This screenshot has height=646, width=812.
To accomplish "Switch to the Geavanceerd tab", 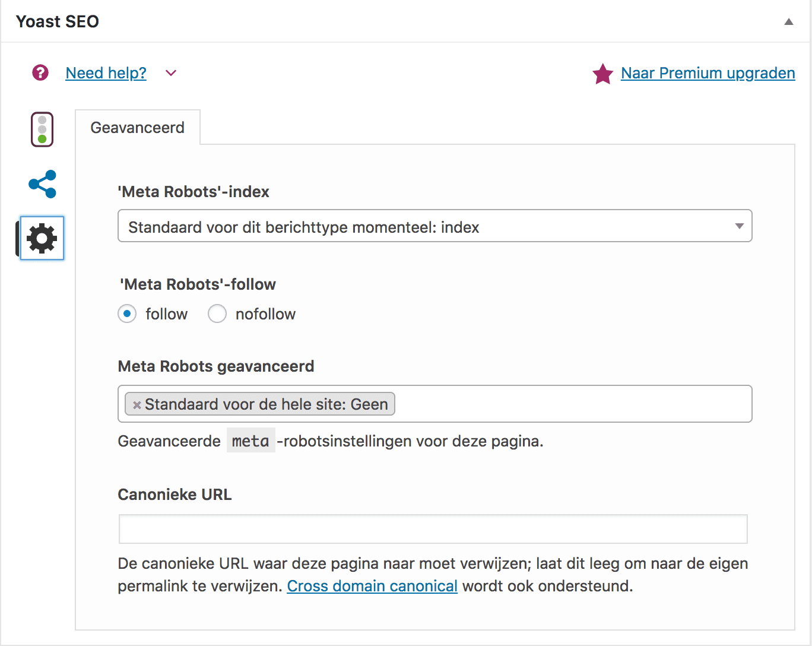I will coord(137,128).
